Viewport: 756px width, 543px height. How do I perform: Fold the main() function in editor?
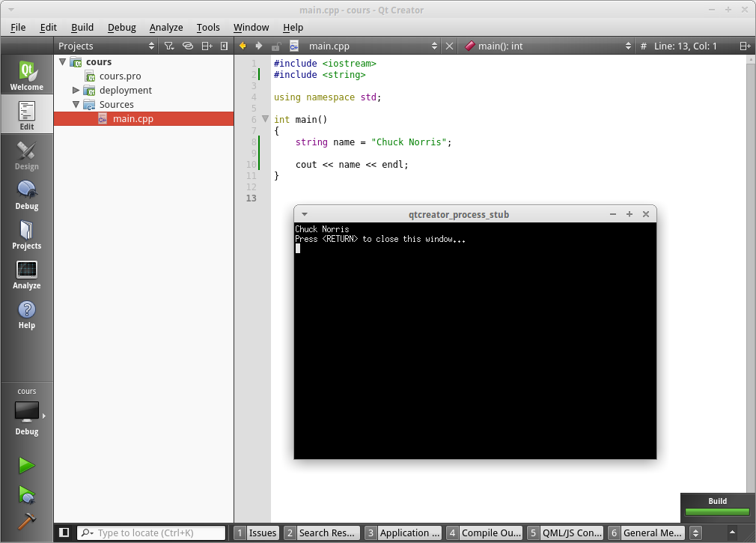(x=265, y=118)
